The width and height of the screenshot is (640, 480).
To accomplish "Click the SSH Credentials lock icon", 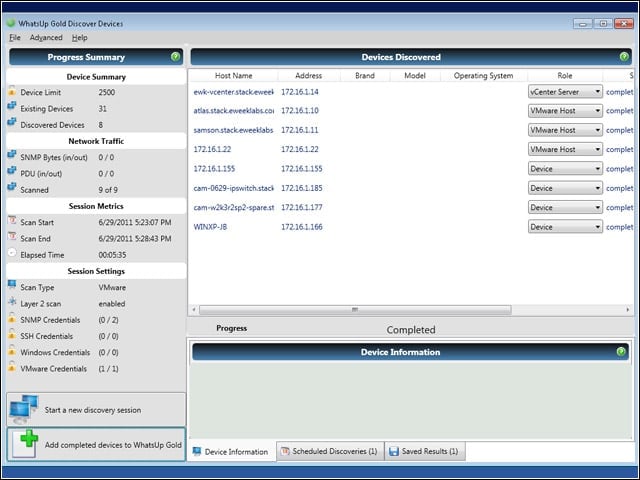I will (x=12, y=335).
